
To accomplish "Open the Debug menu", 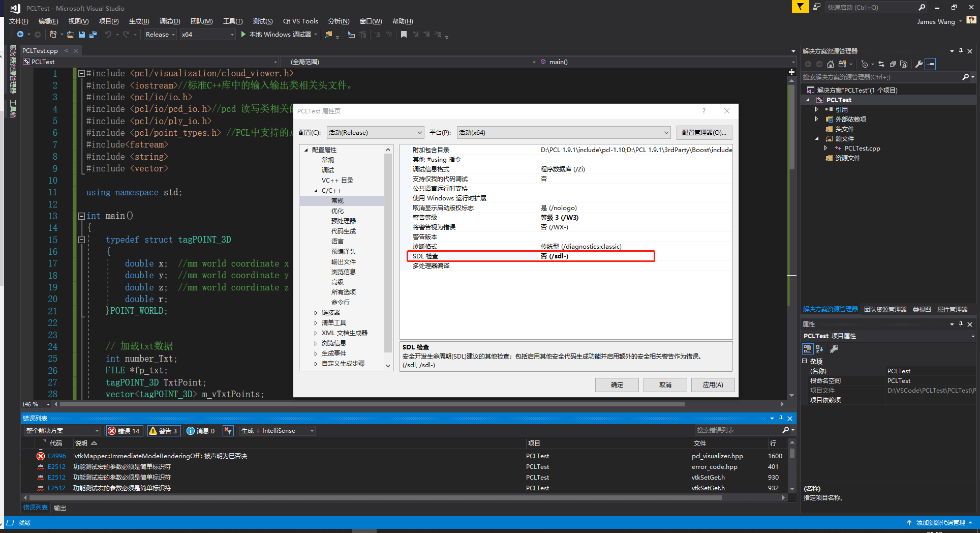I will (170, 21).
